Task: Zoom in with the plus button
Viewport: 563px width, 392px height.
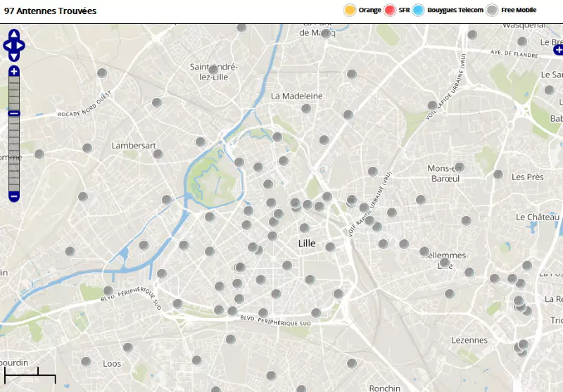Action: pos(14,71)
